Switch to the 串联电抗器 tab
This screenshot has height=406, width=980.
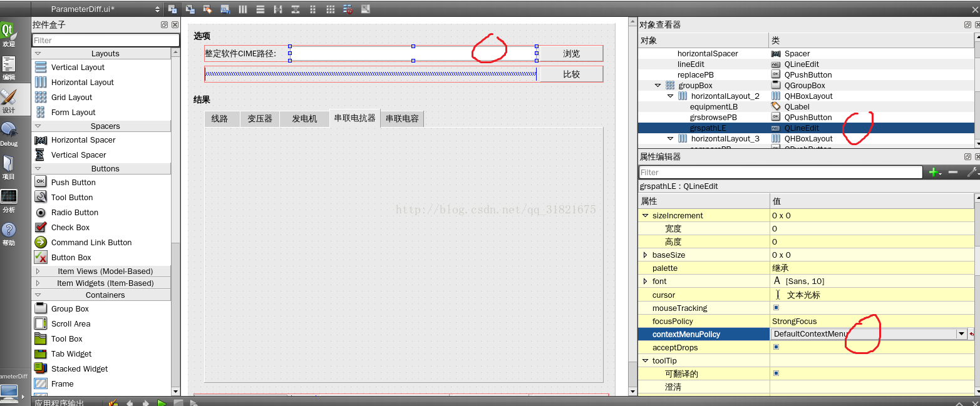tap(355, 118)
